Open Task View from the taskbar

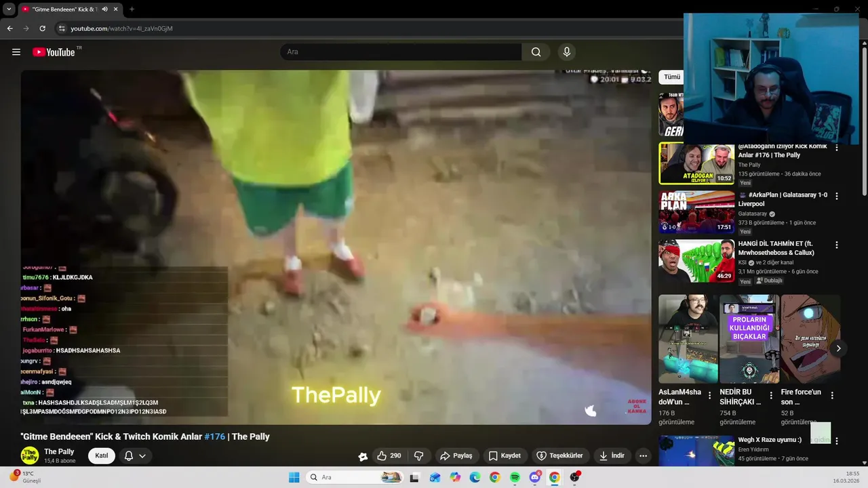414,477
